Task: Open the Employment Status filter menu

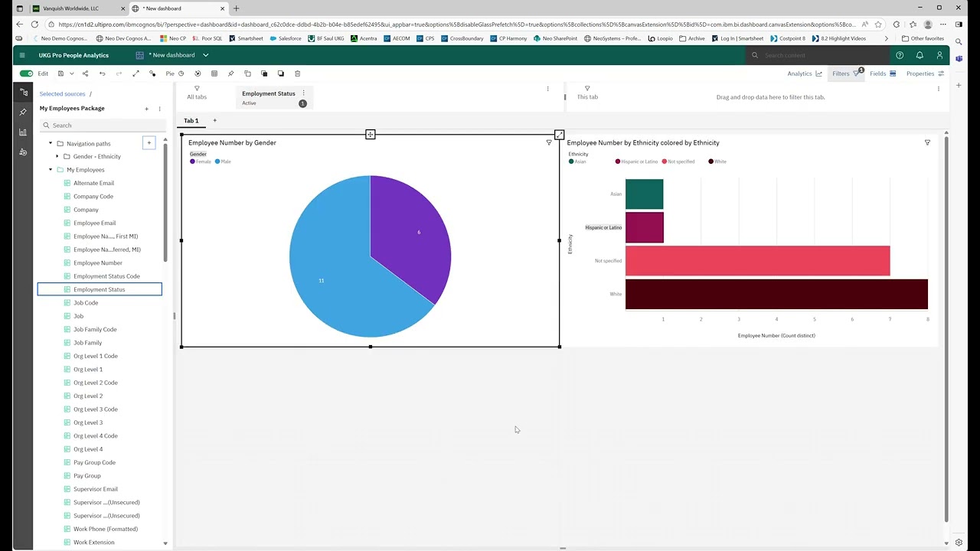Action: (x=303, y=93)
